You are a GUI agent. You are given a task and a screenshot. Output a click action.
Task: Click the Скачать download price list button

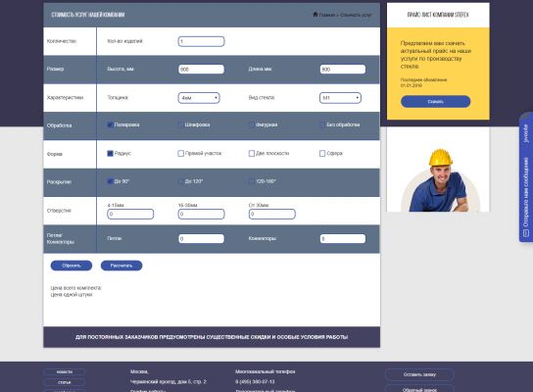tap(435, 102)
